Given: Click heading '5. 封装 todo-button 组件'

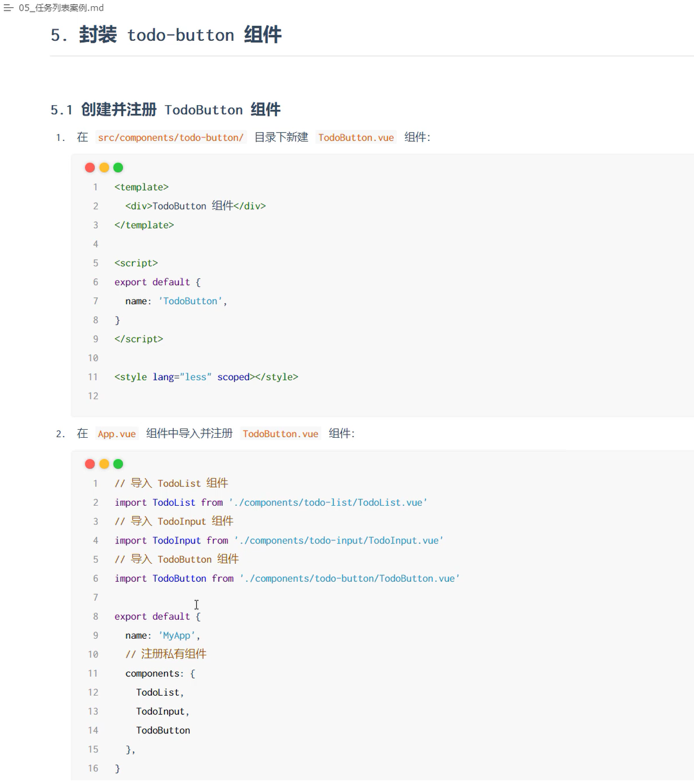Looking at the screenshot, I should click(166, 35).
